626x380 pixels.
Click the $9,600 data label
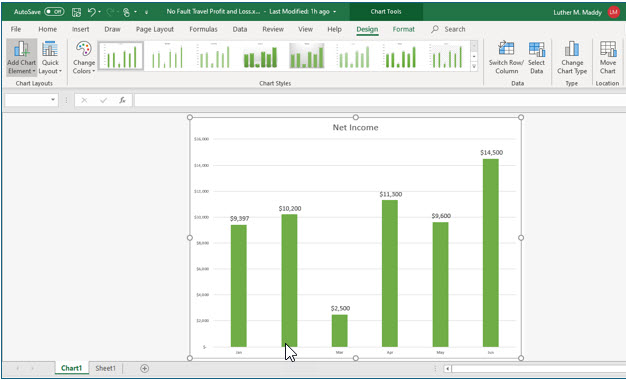click(441, 216)
